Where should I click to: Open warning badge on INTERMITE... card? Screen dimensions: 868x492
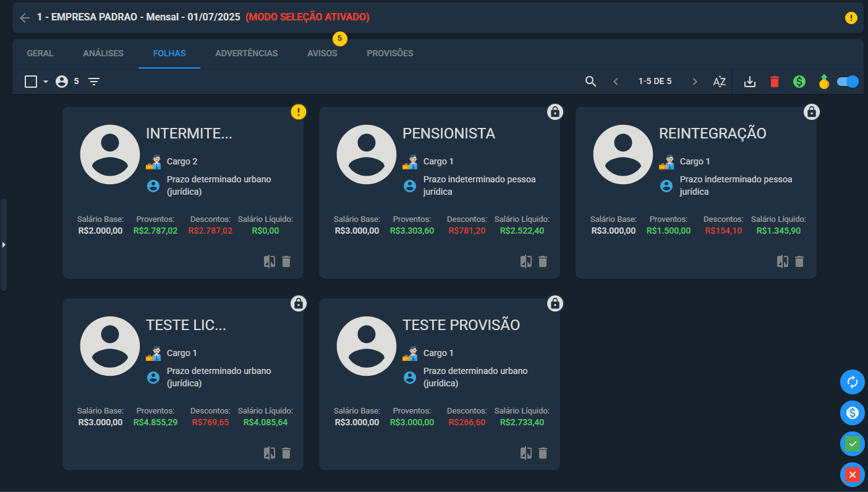point(299,112)
